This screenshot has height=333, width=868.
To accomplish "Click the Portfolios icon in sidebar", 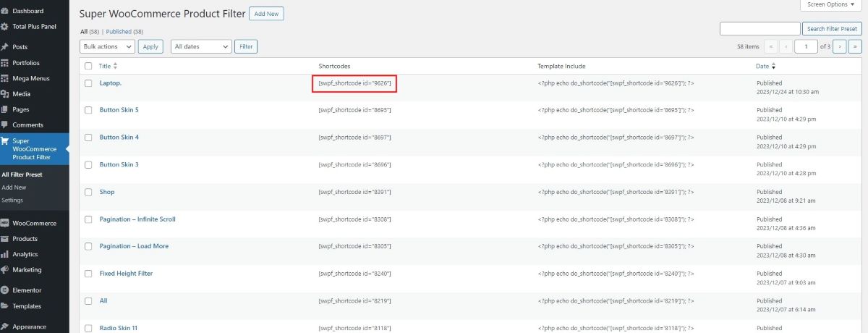I will click(5, 63).
